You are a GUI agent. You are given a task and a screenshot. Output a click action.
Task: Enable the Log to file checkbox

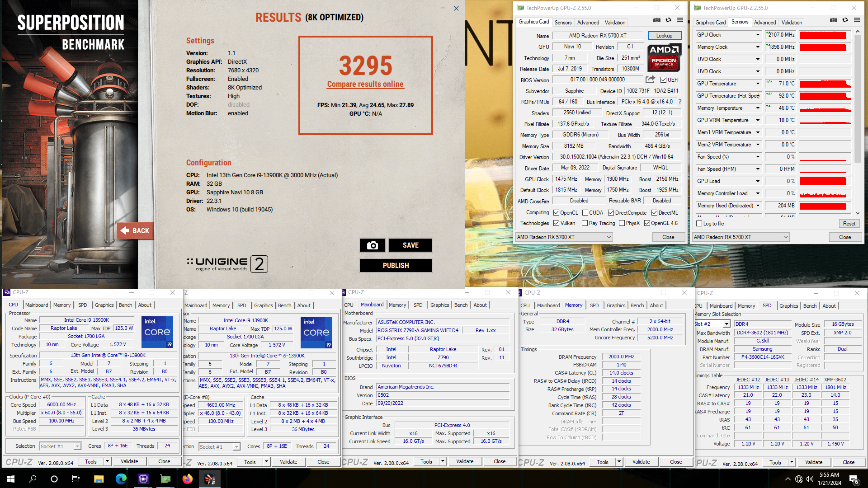[699, 224]
